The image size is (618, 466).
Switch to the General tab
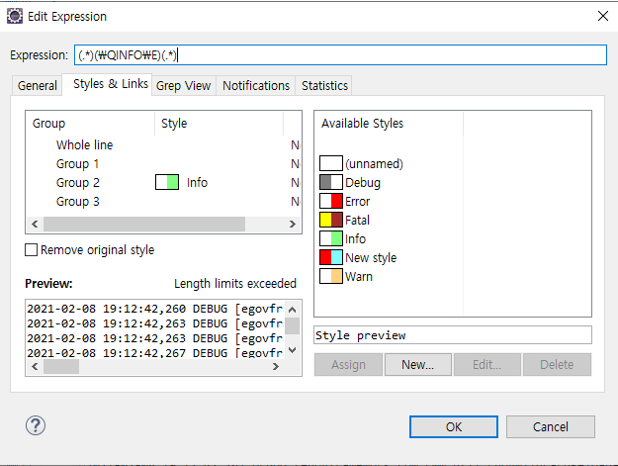pyautogui.click(x=37, y=86)
